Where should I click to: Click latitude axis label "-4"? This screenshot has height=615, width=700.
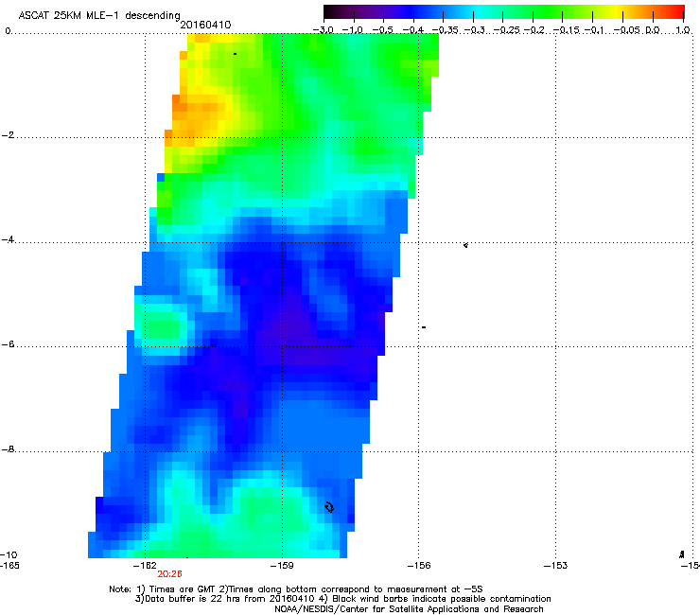click(x=8, y=239)
